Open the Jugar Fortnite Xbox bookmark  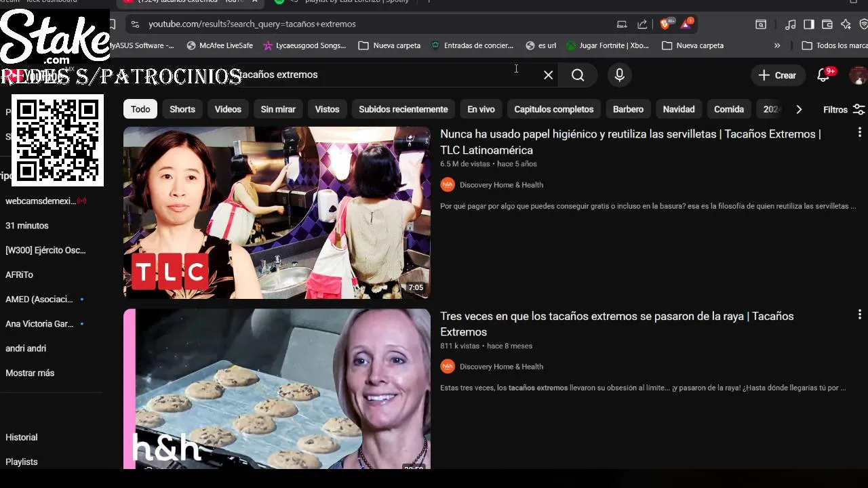608,45
